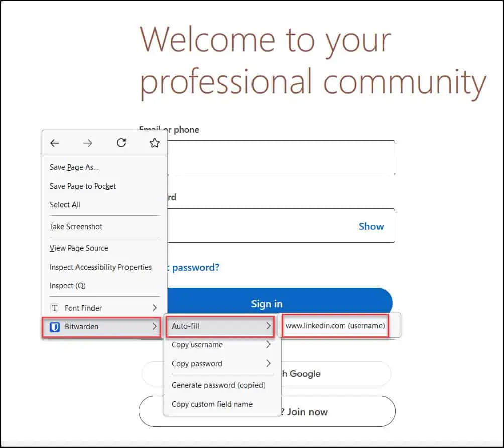Click the password input field
The width and height of the screenshot is (504, 448).
(x=281, y=225)
